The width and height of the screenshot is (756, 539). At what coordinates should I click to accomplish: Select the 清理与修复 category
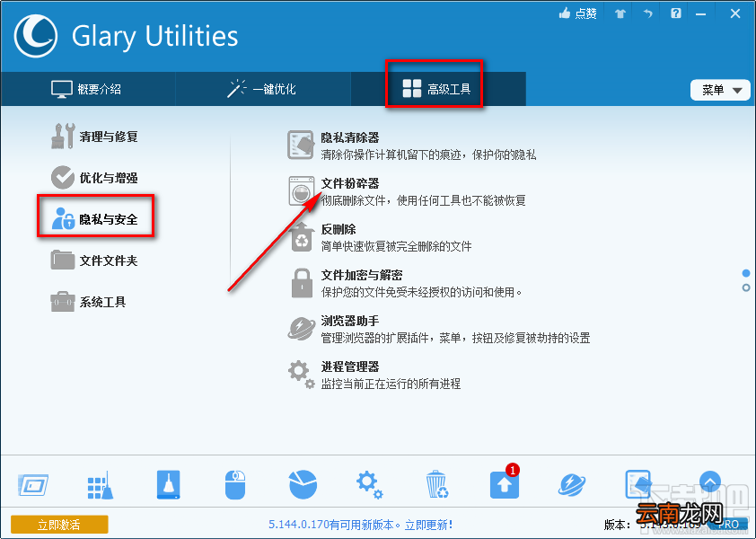[94, 137]
